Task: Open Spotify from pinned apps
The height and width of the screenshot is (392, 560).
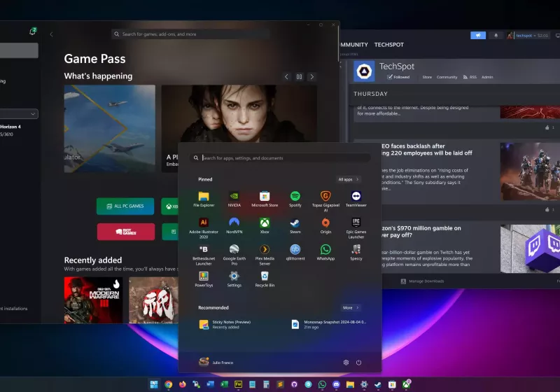Action: point(295,197)
